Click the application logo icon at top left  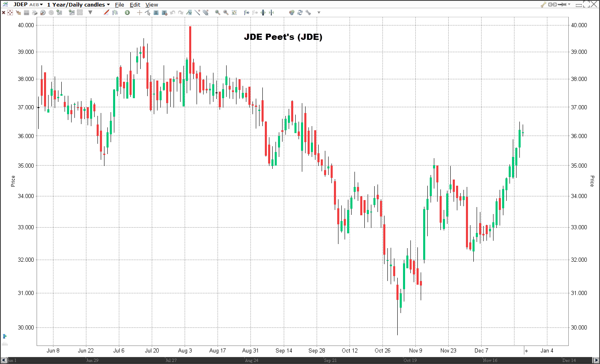point(5,4)
